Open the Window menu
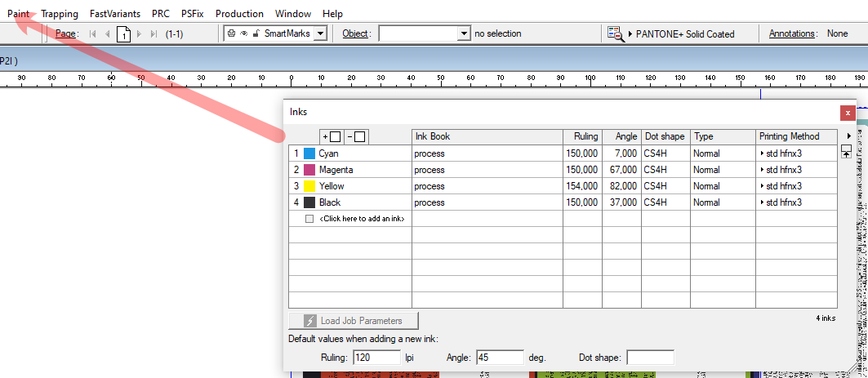 click(x=293, y=13)
